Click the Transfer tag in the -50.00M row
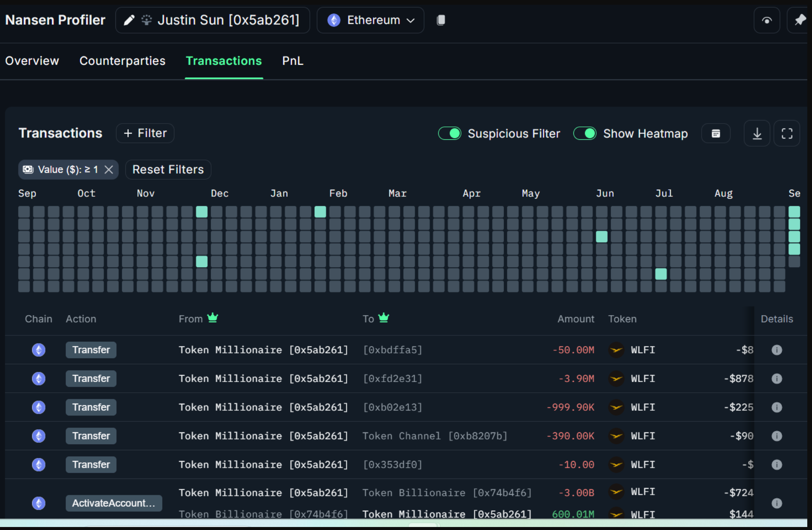The image size is (812, 530). click(91, 350)
